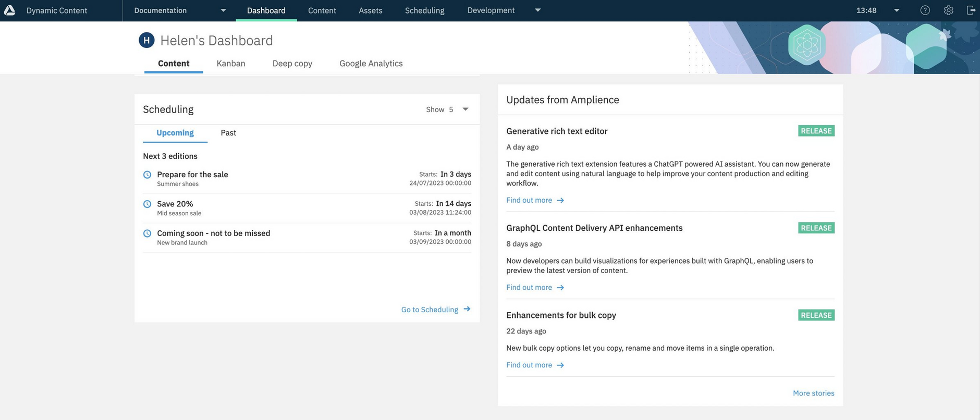Click arrow after bulk copy Find out more

click(560, 365)
